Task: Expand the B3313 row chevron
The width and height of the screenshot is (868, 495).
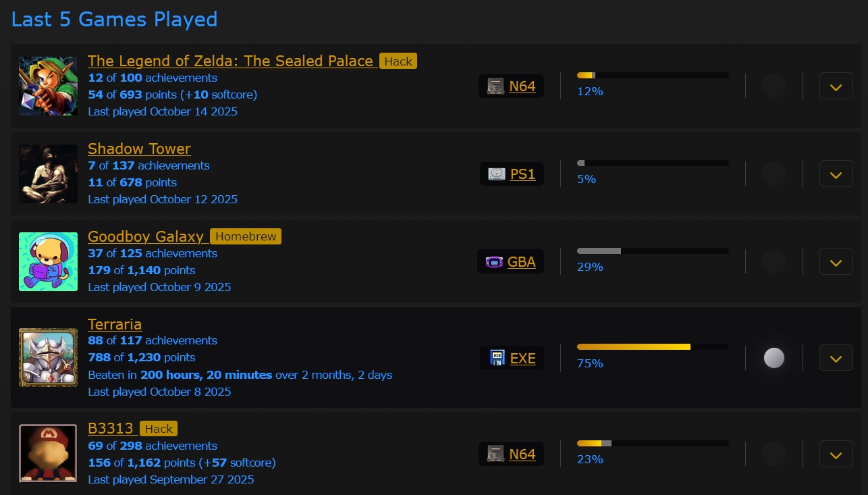Action: coord(836,454)
